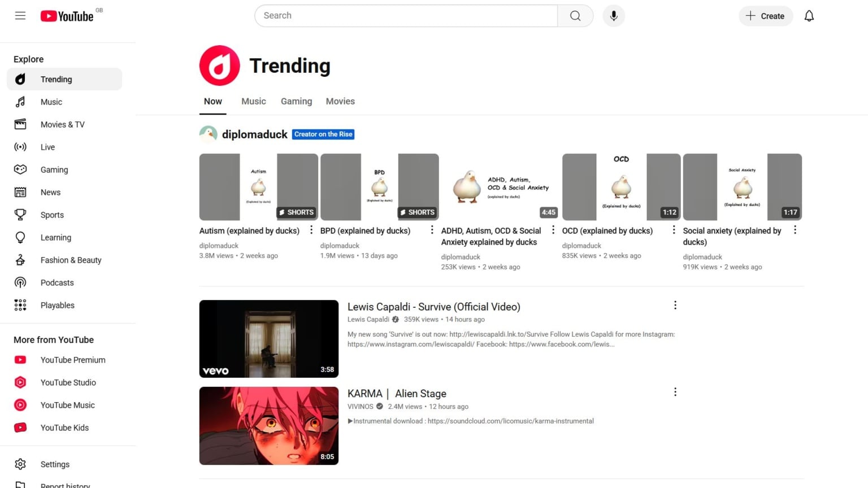The image size is (868, 488).
Task: Open the KARMA Alien Stage video thumbnail
Action: click(268, 425)
